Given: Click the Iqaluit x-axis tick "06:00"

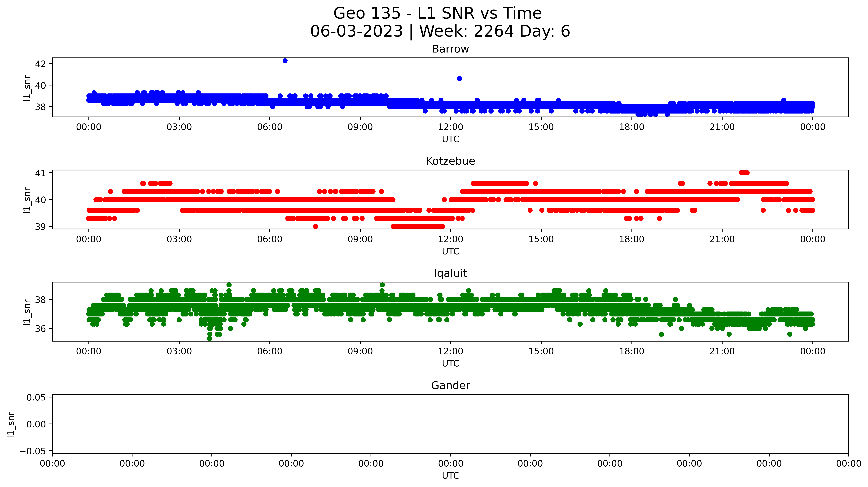Looking at the screenshot, I should click(270, 351).
